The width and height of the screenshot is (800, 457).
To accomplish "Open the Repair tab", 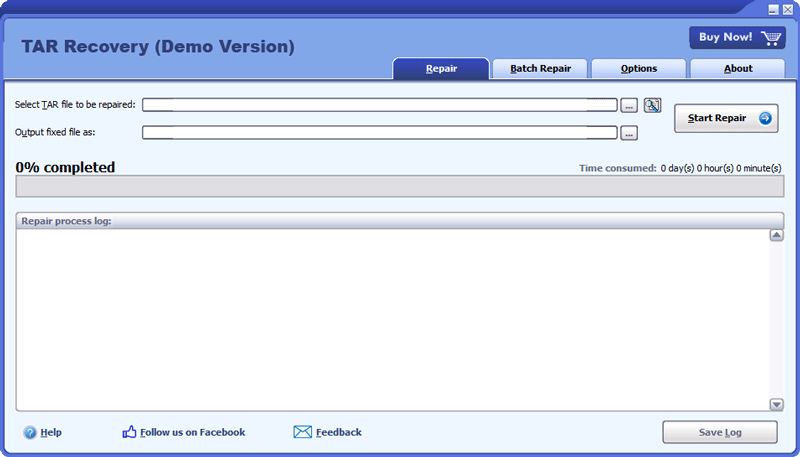I will pyautogui.click(x=441, y=69).
